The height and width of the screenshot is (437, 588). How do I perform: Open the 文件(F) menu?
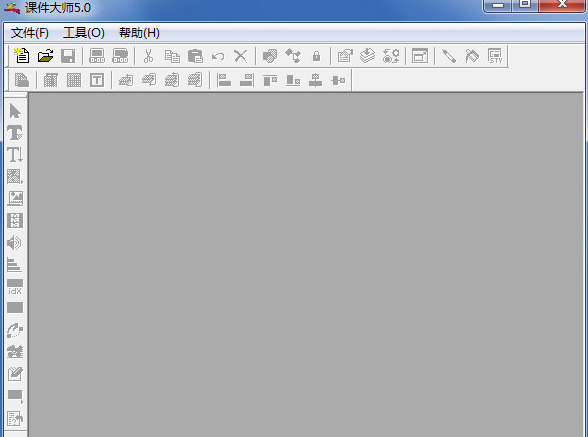pos(30,33)
